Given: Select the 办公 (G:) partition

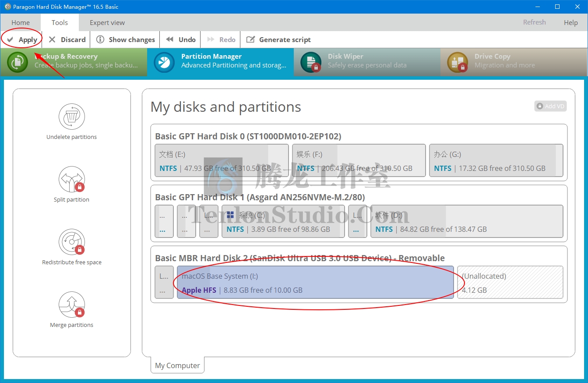Looking at the screenshot, I should point(496,160).
